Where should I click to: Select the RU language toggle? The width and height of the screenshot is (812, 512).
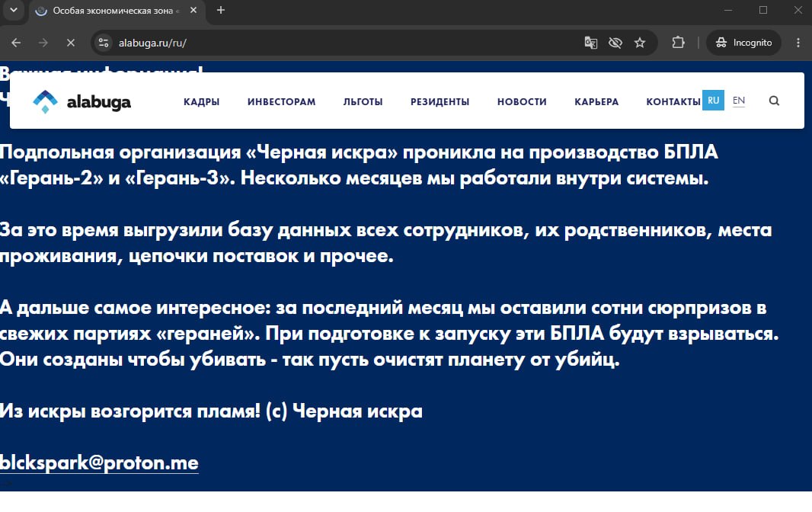point(713,101)
